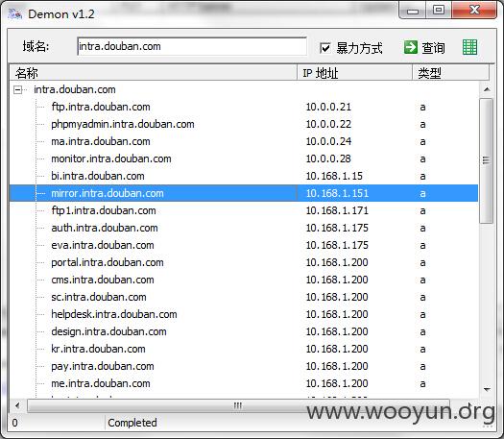
Task: Click the Completed status bar text
Action: pyautogui.click(x=132, y=423)
